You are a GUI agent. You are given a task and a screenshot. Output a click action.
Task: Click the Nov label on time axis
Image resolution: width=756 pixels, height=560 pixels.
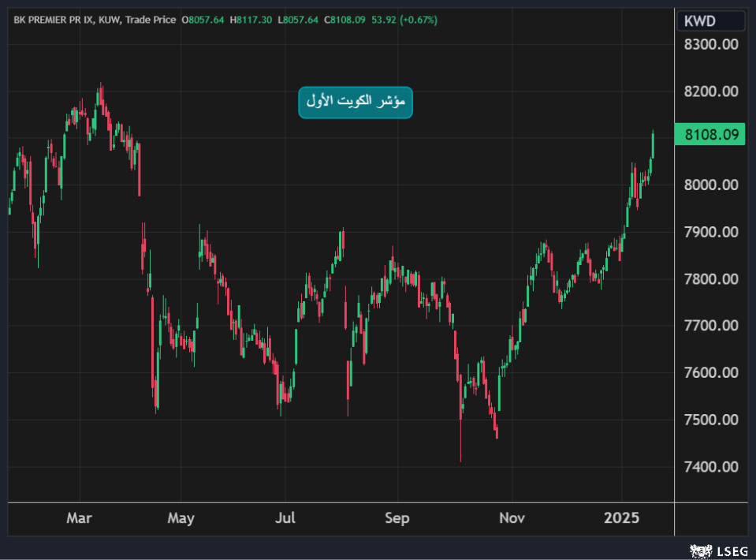pos(512,518)
